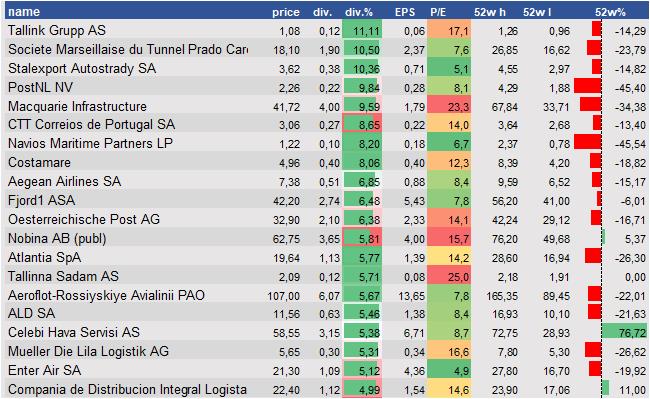Select the Enter Air SA P/E value 4,9
This screenshot has height=399, width=650.
(x=449, y=370)
